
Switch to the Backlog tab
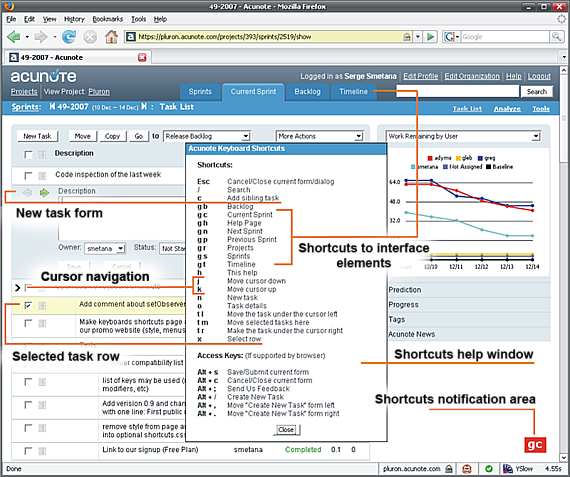(308, 92)
